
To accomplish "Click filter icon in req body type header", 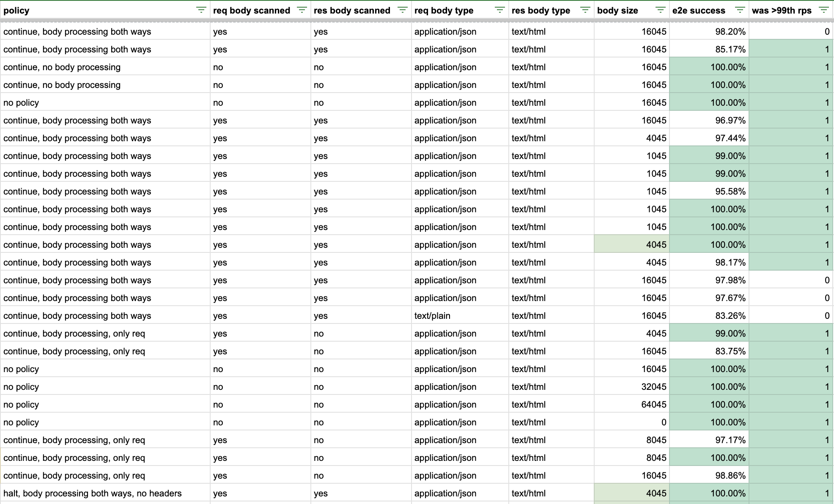I will (500, 10).
